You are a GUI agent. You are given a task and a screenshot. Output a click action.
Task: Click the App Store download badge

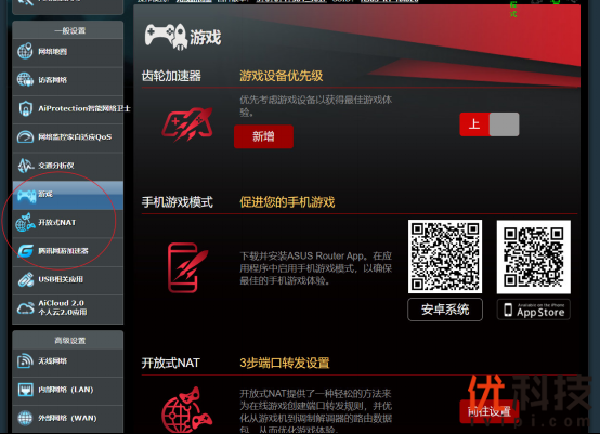click(533, 309)
